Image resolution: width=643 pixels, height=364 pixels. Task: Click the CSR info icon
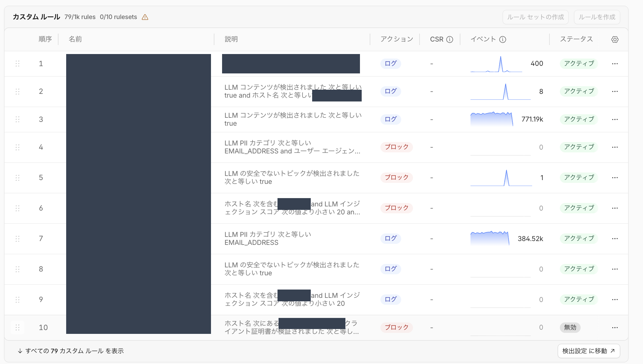pyautogui.click(x=450, y=39)
